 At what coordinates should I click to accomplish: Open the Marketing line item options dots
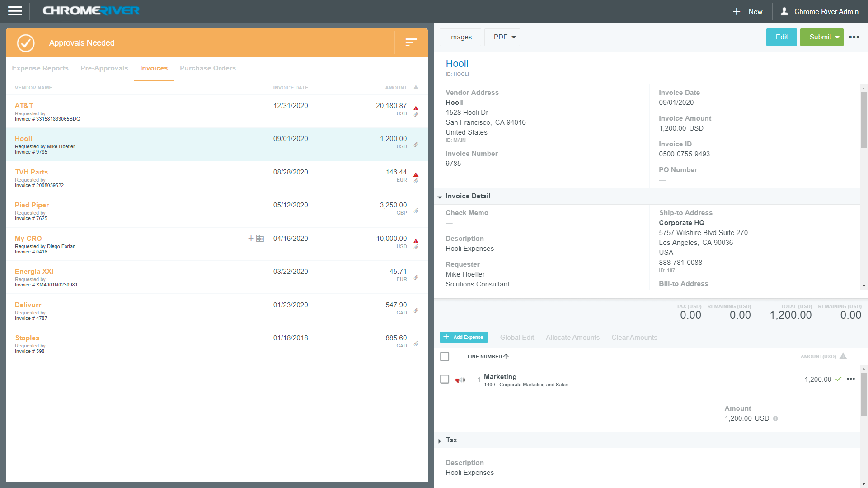click(x=850, y=379)
